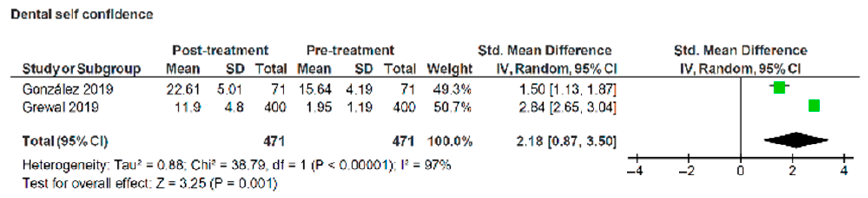Click the Heterogeneity statistics line

pos(236,165)
